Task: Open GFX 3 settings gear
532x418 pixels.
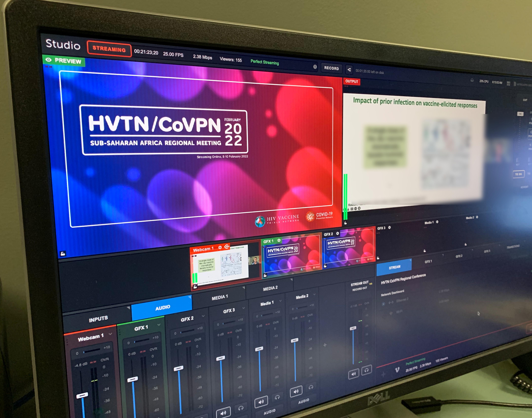Action: click(x=389, y=228)
